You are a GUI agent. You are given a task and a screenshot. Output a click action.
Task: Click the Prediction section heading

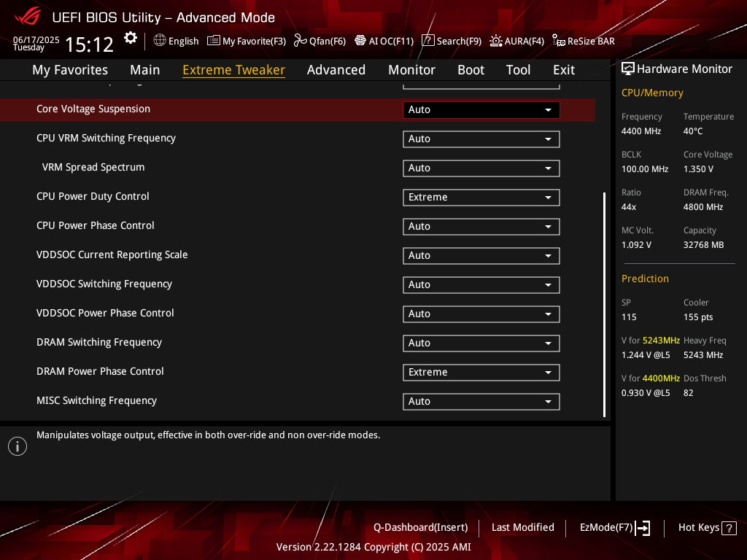645,279
